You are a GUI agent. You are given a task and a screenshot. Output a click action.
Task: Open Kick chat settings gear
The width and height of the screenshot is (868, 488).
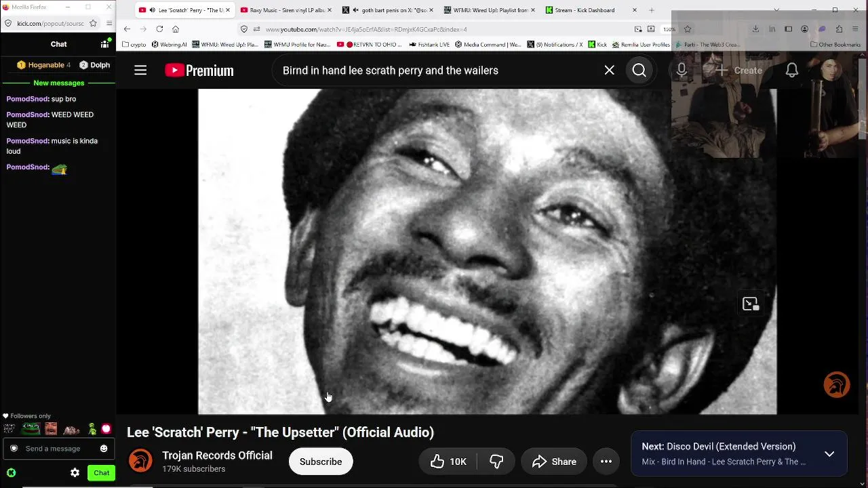point(75,473)
